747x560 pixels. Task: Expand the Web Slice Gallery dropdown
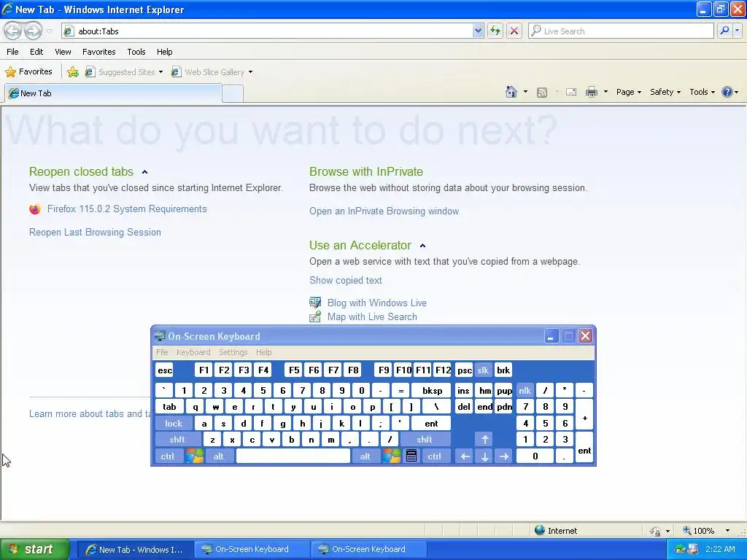251,72
